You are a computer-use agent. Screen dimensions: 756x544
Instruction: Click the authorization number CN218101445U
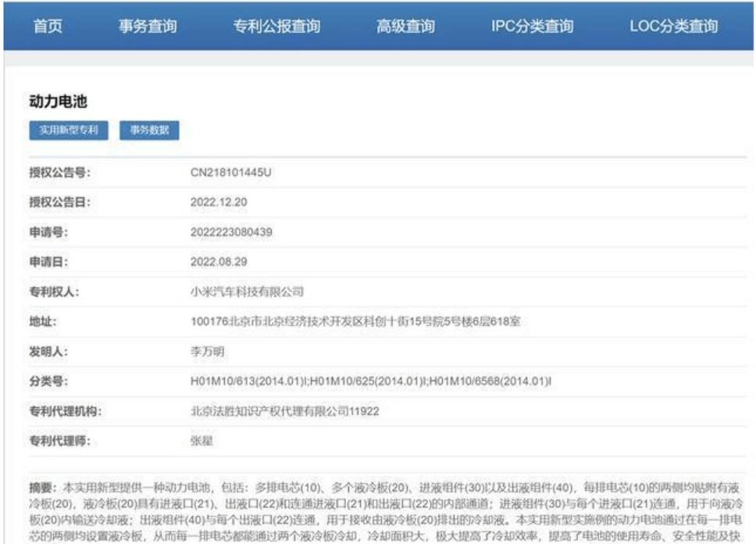tap(230, 172)
